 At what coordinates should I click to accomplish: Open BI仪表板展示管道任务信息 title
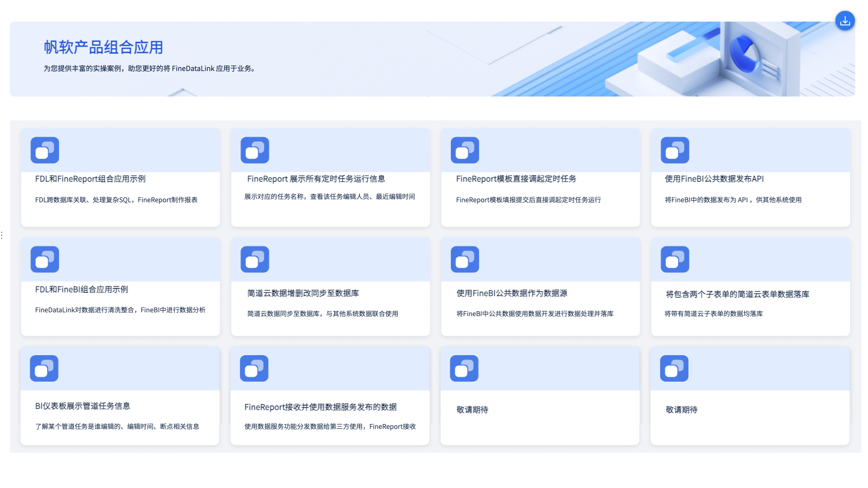[x=83, y=406]
